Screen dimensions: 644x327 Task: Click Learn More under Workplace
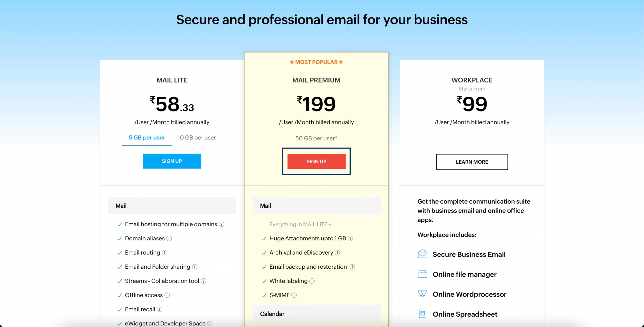click(x=471, y=162)
